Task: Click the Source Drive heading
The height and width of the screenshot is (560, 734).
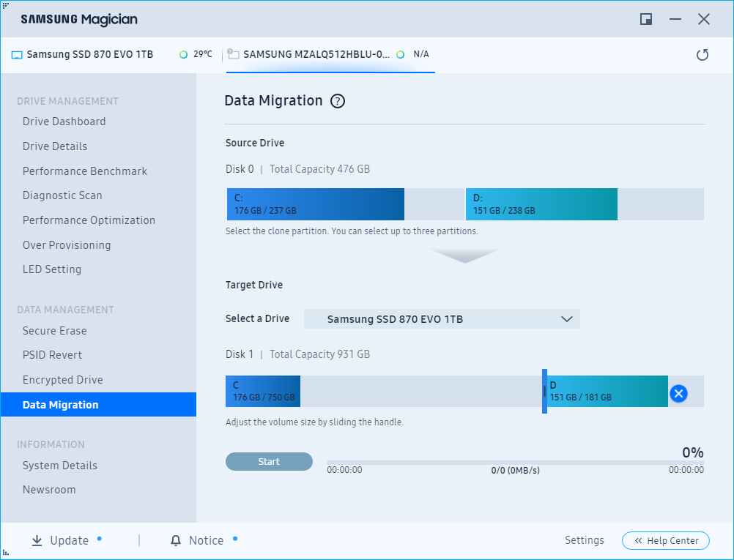Action: pos(255,143)
